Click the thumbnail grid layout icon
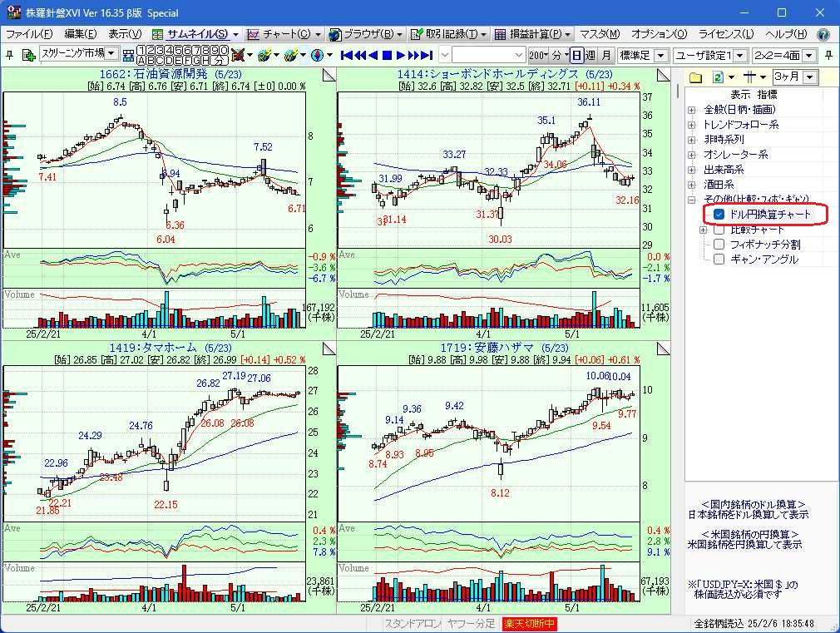The image size is (840, 633). click(x=129, y=55)
